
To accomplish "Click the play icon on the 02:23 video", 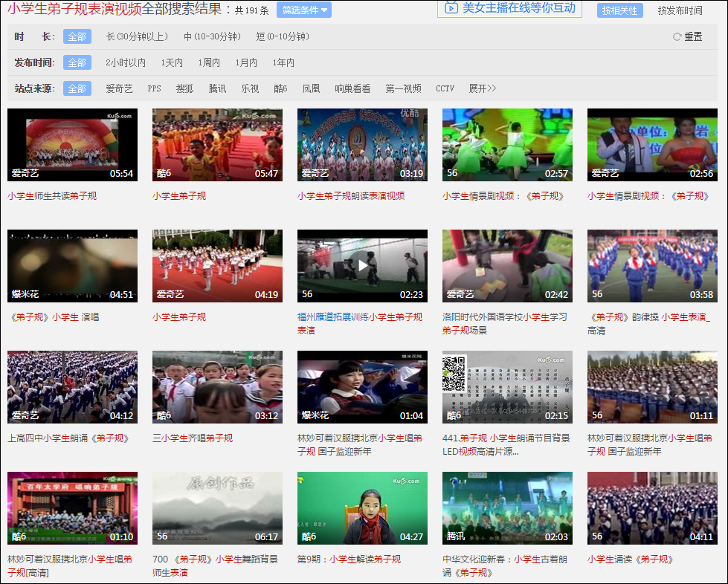I will coord(362,265).
